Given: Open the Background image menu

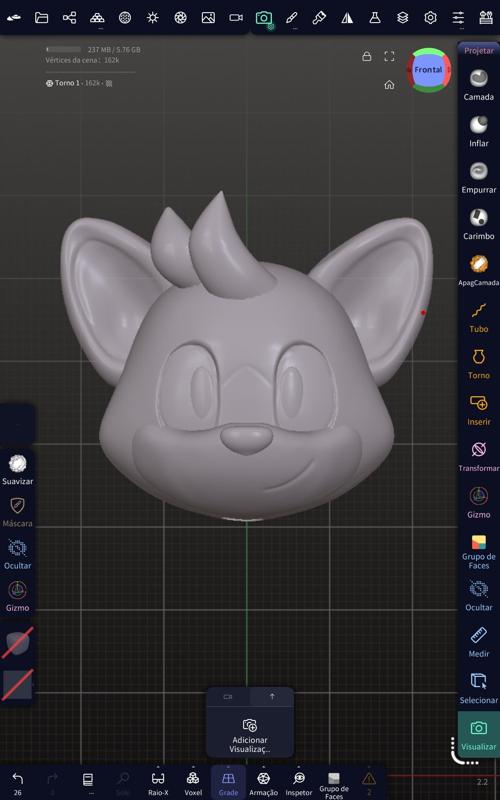Looking at the screenshot, I should tap(208, 18).
